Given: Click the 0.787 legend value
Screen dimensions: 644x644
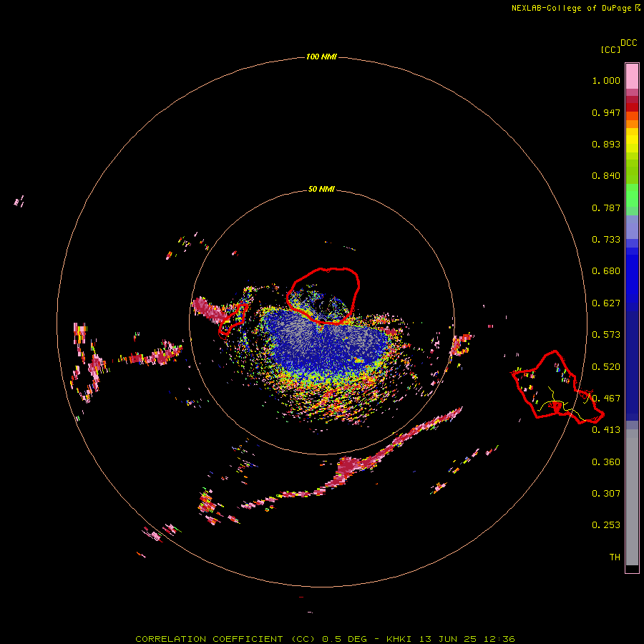Looking at the screenshot, I should [606, 208].
